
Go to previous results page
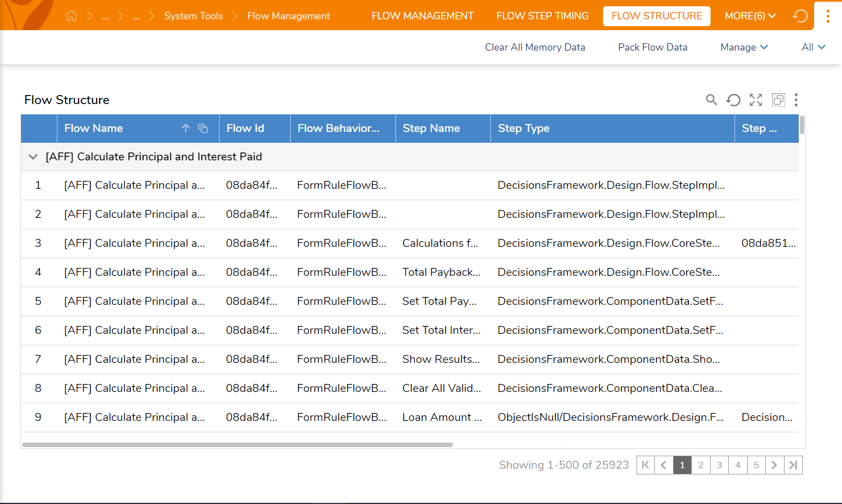click(x=663, y=465)
